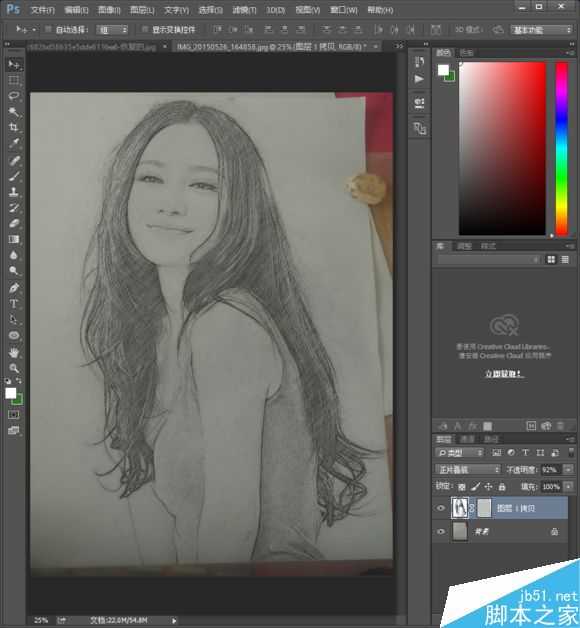This screenshot has height=628, width=580.
Task: Open the opacity slider arrow
Action: pyautogui.click(x=568, y=469)
